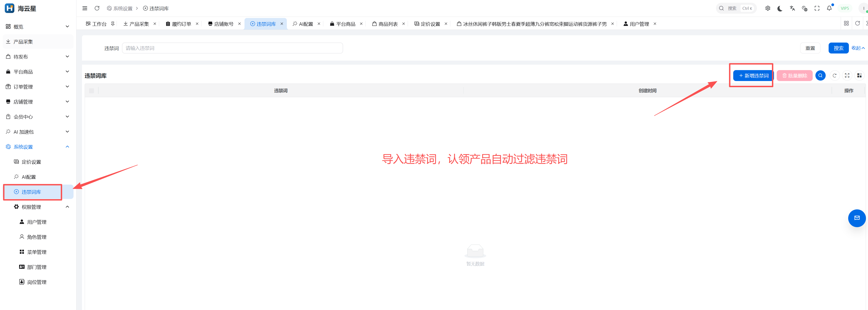This screenshot has width=868, height=310.
Task: Close the AI配置 tab
Action: [319, 24]
